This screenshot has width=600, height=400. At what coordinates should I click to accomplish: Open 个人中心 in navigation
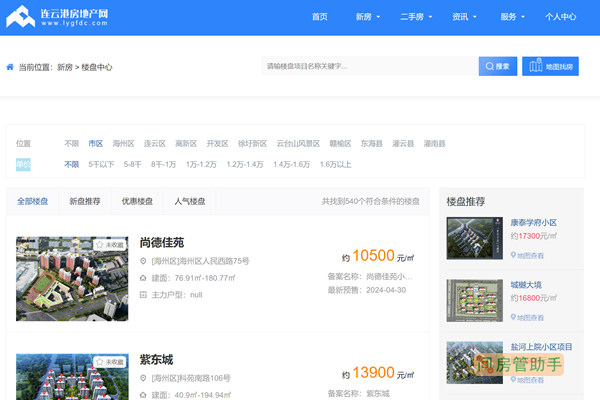click(561, 17)
